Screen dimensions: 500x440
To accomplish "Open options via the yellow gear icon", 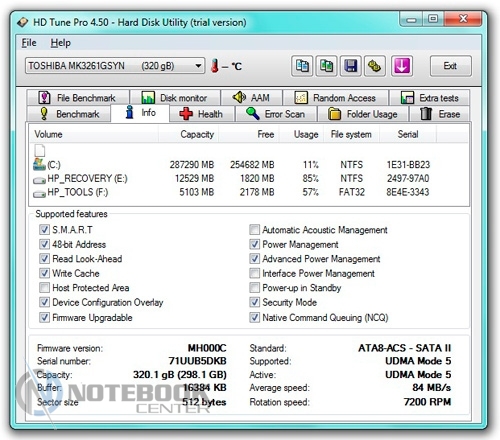I will (x=375, y=66).
